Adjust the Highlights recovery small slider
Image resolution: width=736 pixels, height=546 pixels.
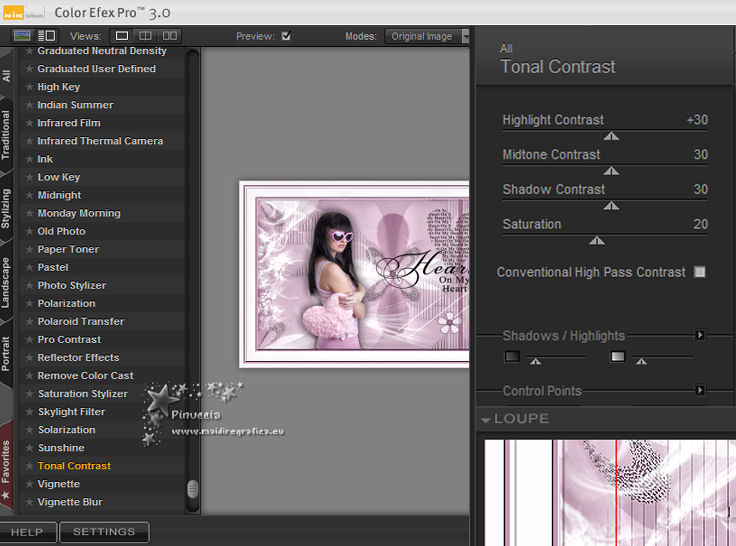(641, 361)
